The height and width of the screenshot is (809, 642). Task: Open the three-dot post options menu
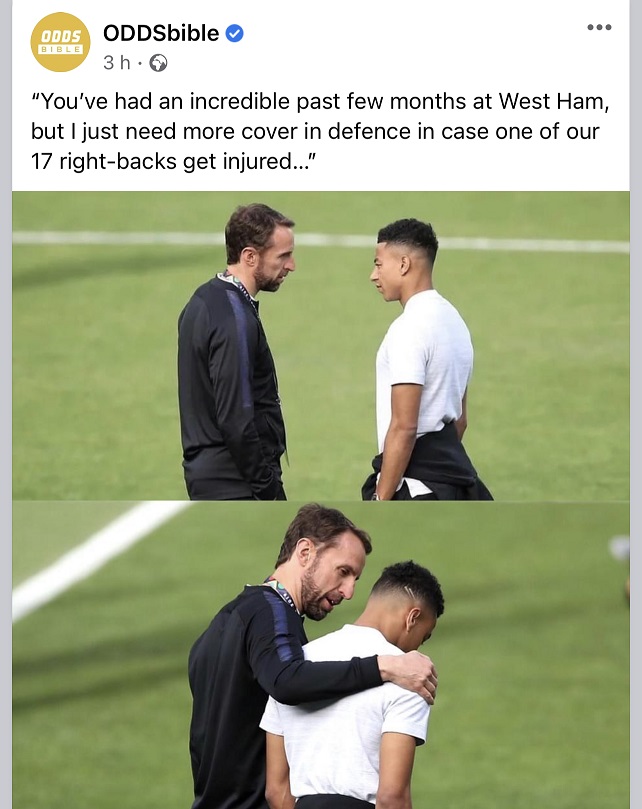point(599,27)
